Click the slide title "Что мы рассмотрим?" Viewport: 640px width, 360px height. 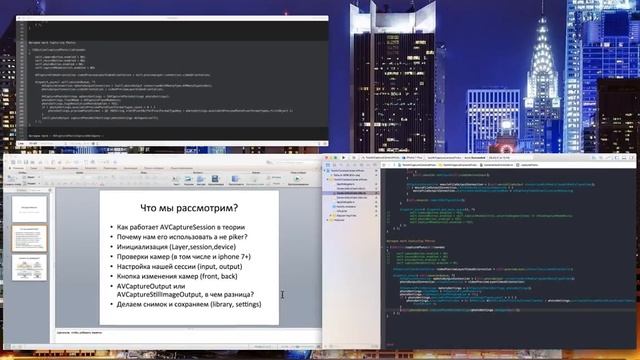(x=189, y=208)
